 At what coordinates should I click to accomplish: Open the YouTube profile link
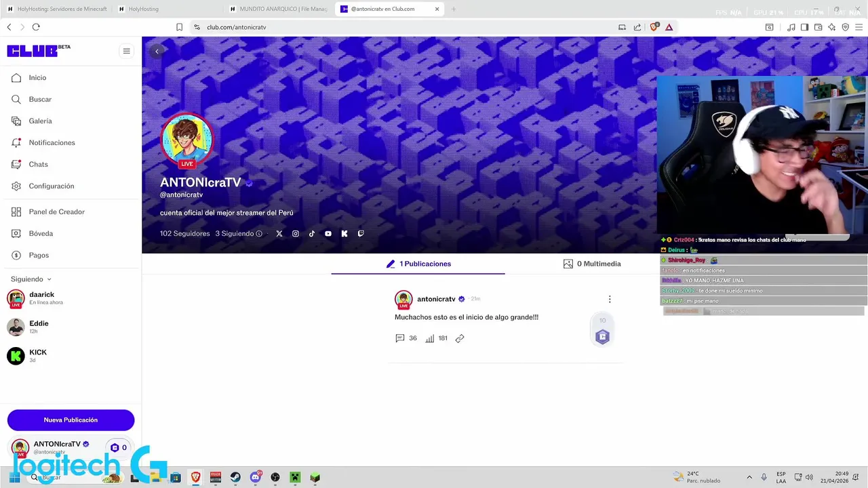click(328, 234)
